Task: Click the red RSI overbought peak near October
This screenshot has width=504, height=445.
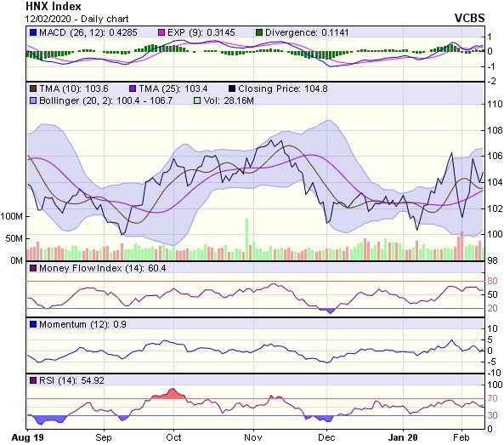Action: click(x=173, y=394)
